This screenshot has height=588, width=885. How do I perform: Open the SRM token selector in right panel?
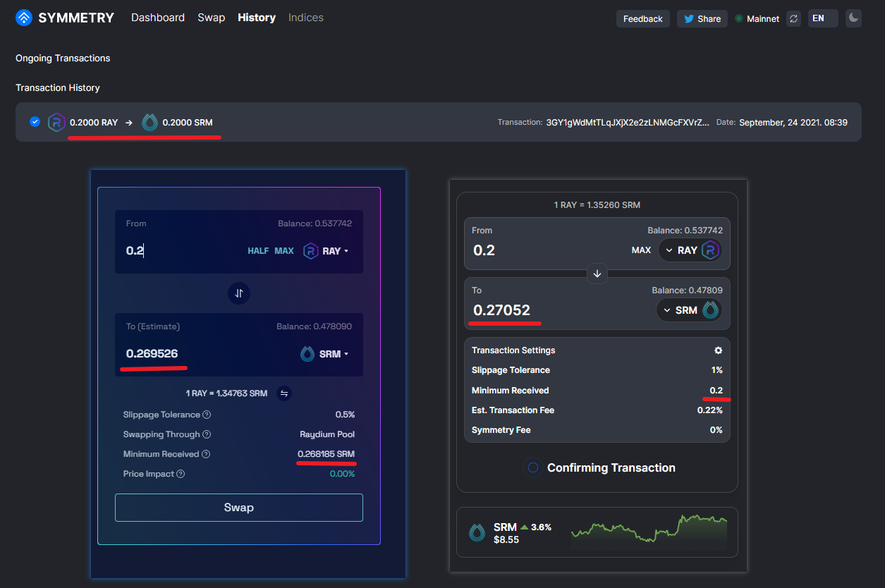click(688, 310)
